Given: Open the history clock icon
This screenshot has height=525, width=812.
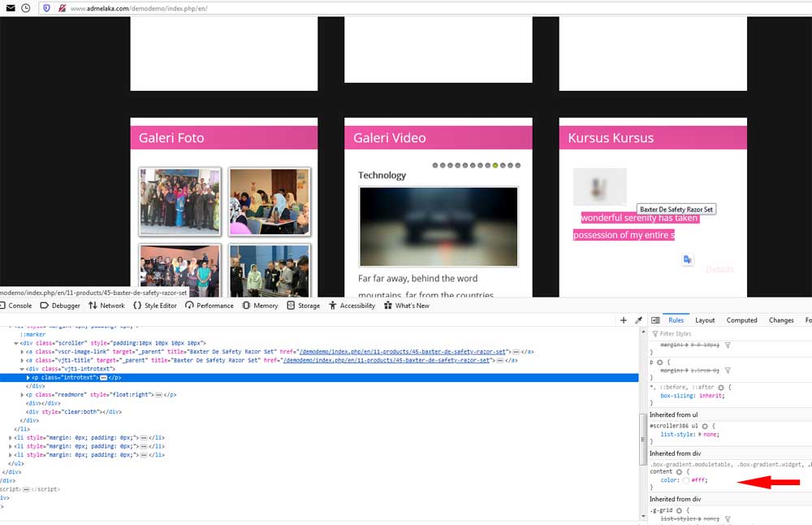Looking at the screenshot, I should [25, 8].
